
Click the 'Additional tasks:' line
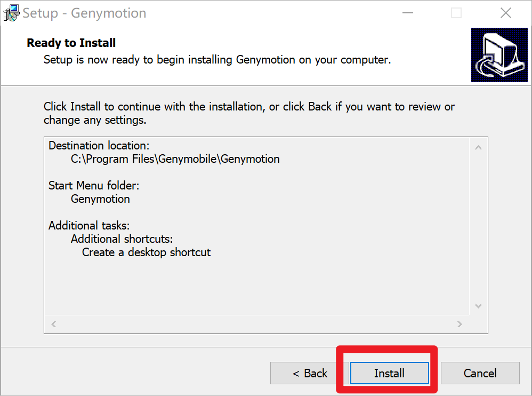pos(89,226)
